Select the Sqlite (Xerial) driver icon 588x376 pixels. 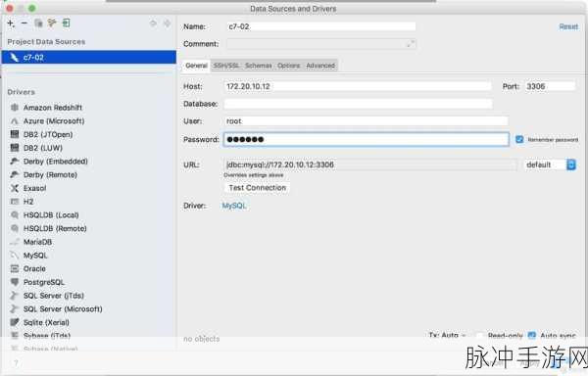[x=15, y=322]
